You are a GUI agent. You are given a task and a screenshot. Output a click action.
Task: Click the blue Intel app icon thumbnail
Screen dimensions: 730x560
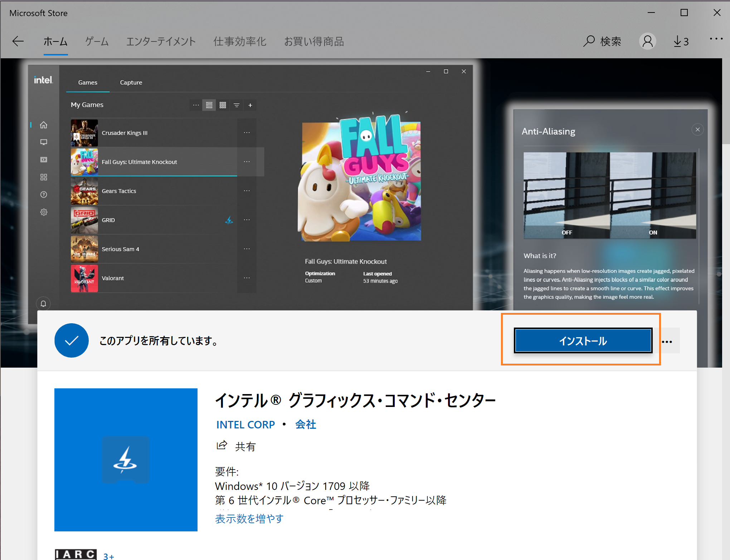[x=126, y=460]
